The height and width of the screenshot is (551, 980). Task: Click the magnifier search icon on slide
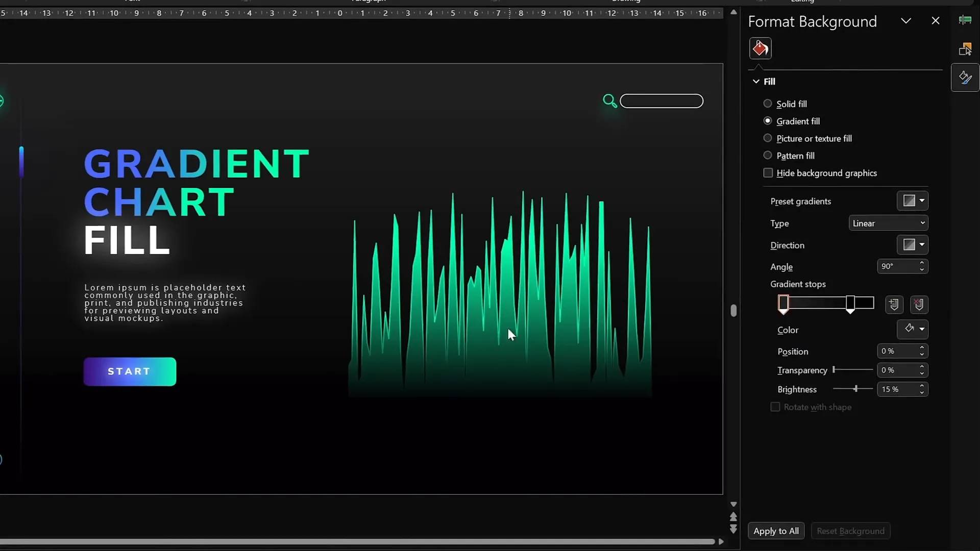tap(609, 101)
